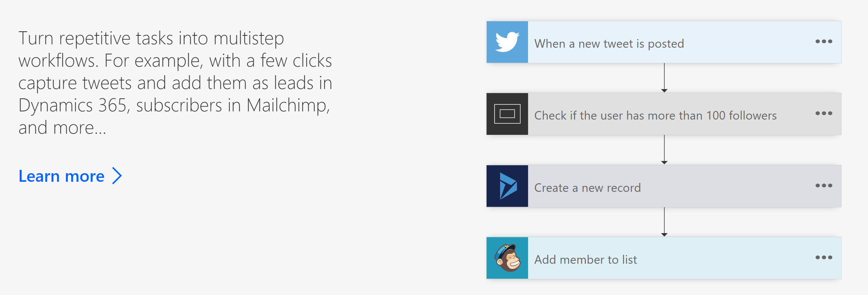Click the Dynamics 365 icon
868x295 pixels.
pyautogui.click(x=507, y=186)
